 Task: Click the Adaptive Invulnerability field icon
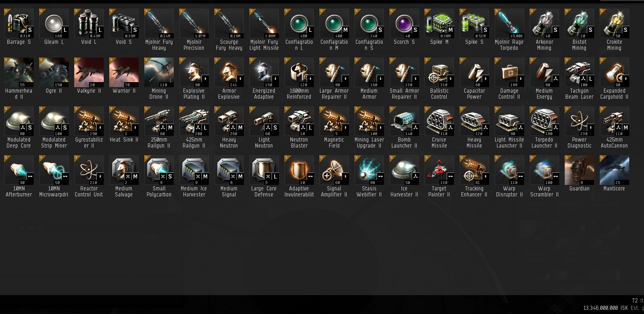[299, 170]
